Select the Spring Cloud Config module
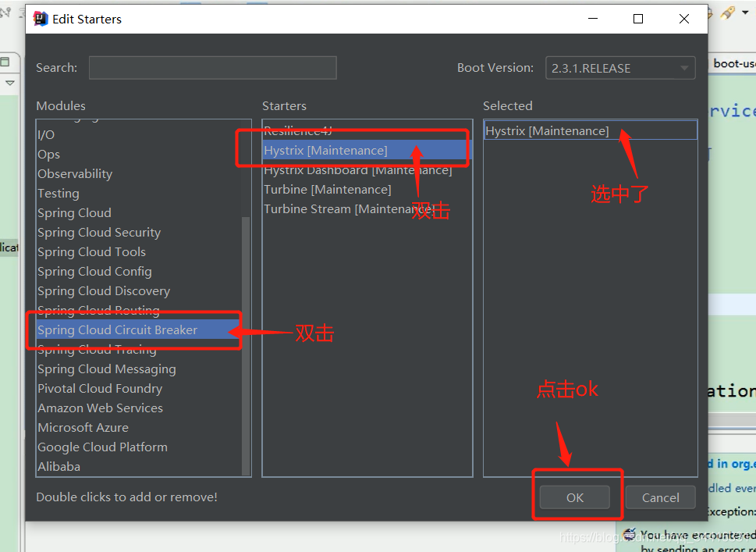 (x=139, y=272)
